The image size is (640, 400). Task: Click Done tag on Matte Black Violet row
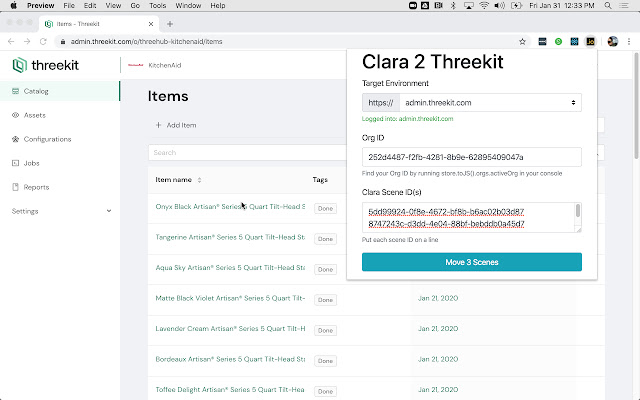(325, 300)
